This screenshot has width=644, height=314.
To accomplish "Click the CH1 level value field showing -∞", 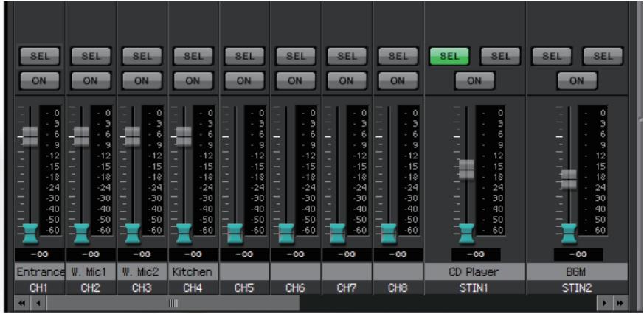I will pyautogui.click(x=39, y=254).
